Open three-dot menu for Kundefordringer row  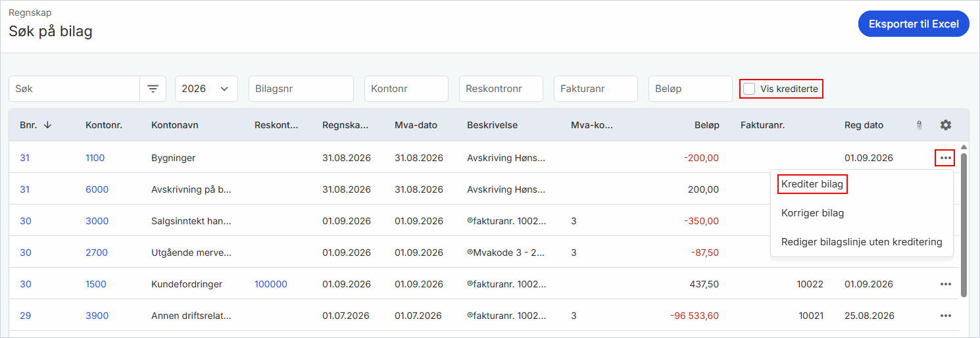946,284
